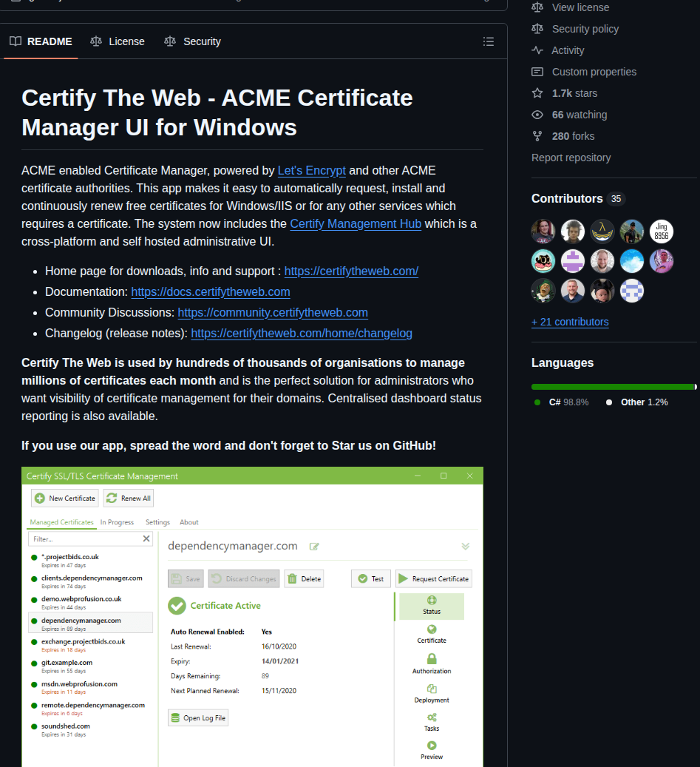Open the green-haired cartoon character avatar
Screen dimensions: 700x767
pos(543,291)
